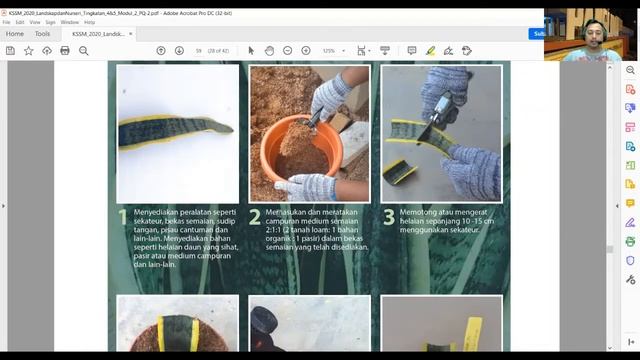This screenshot has width=640, height=360.
Task: Click the leaf cutting photo in step 3
Action: pos(441,134)
